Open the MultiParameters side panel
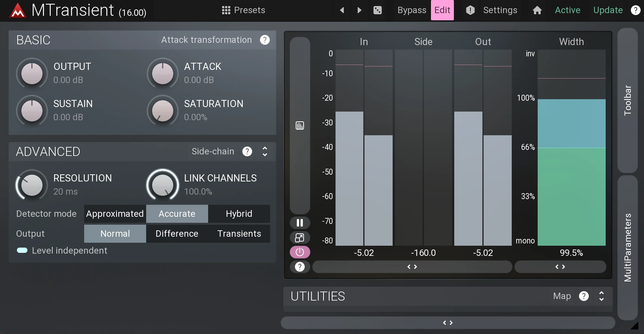 627,248
